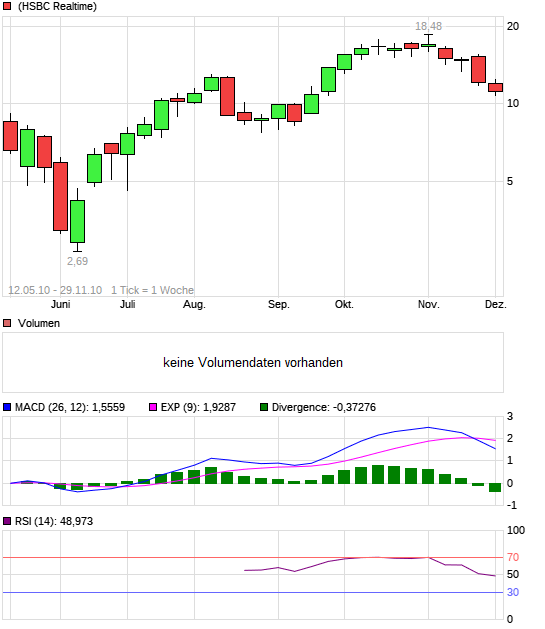Click the Nov. month axis label
This screenshot has height=629, width=545.
[429, 304]
